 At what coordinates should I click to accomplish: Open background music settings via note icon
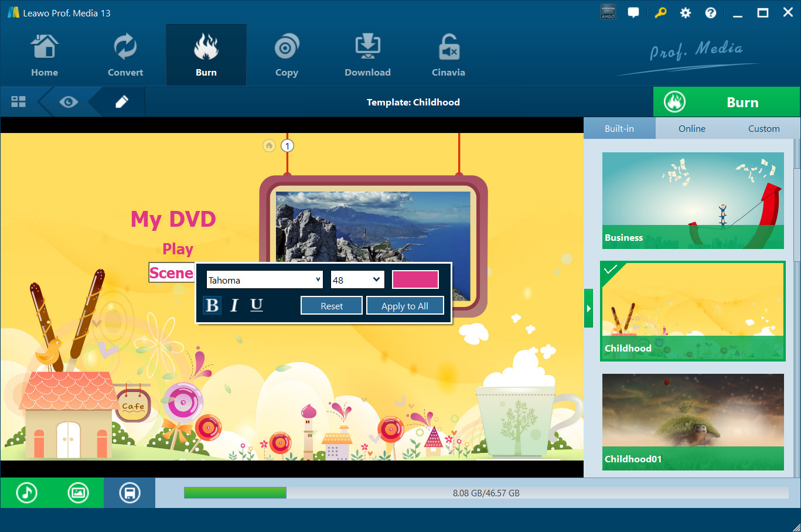click(x=26, y=493)
